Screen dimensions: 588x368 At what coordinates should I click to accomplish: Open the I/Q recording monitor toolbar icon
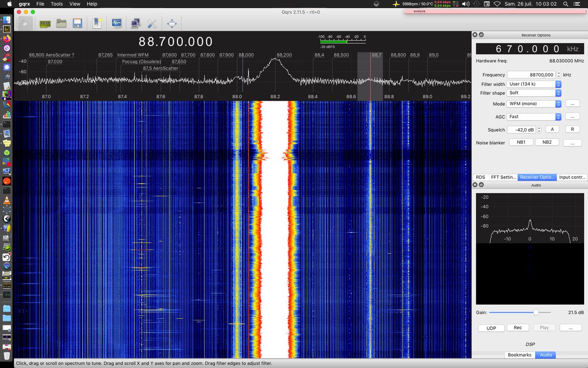[117, 23]
